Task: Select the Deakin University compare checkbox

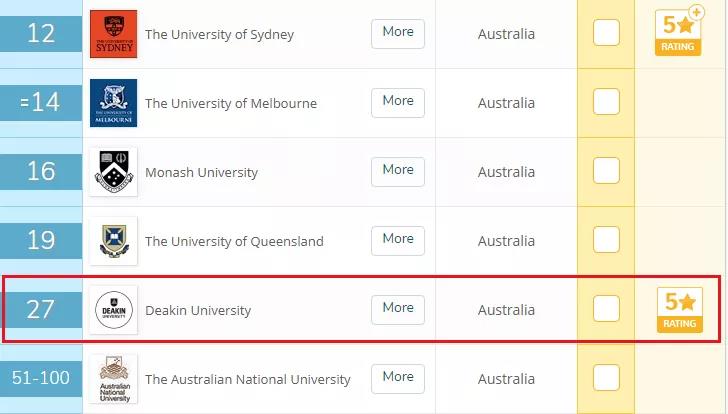Action: pos(606,309)
